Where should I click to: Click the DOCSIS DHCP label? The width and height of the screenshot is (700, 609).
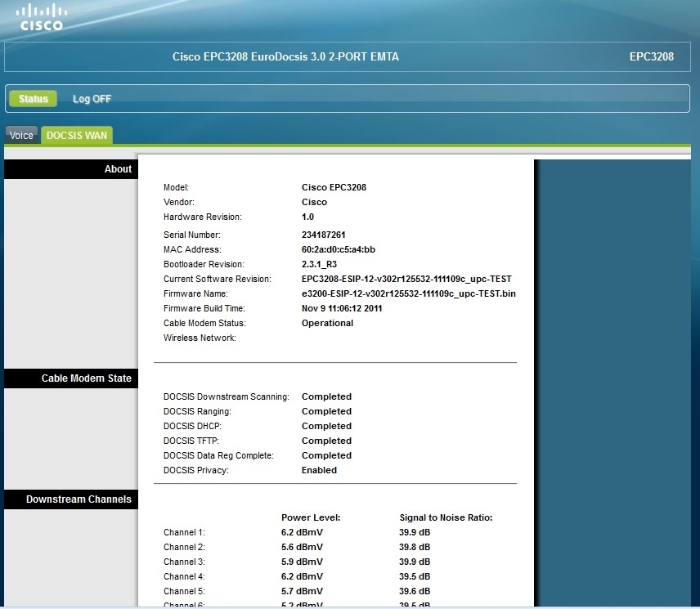point(192,426)
